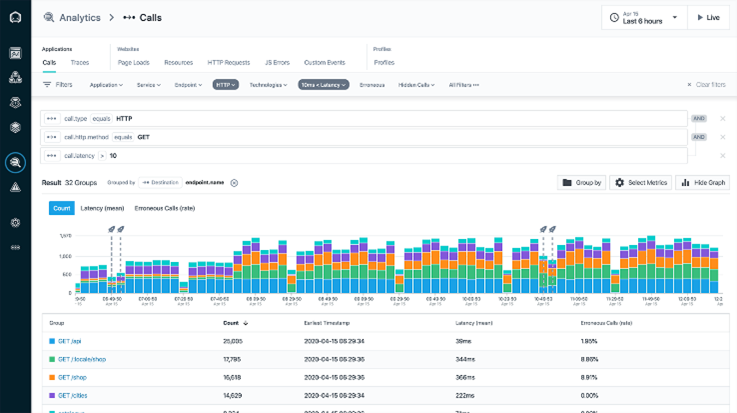
Task: Click the orange color swatch for GET /shop
Action: (52, 378)
